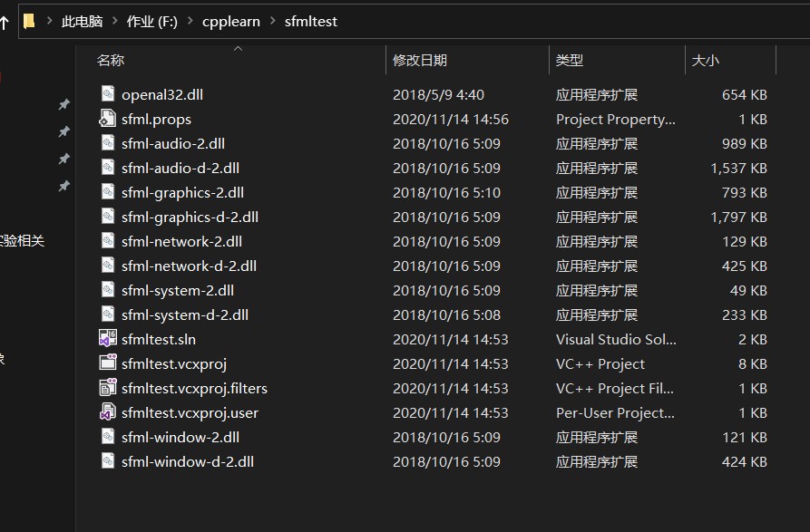The height and width of the screenshot is (532, 810).
Task: Click the sfml-network-d-2.dll file icon
Action: click(x=107, y=266)
